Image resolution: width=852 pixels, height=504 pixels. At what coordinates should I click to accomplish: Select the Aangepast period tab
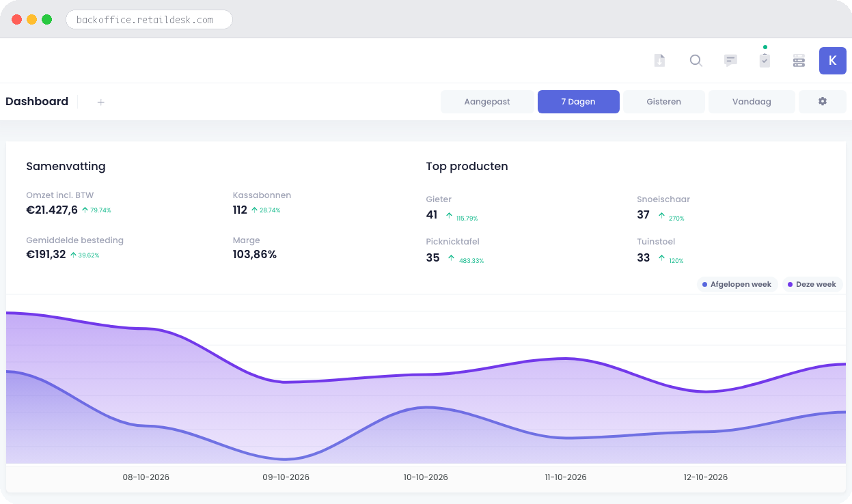(487, 101)
